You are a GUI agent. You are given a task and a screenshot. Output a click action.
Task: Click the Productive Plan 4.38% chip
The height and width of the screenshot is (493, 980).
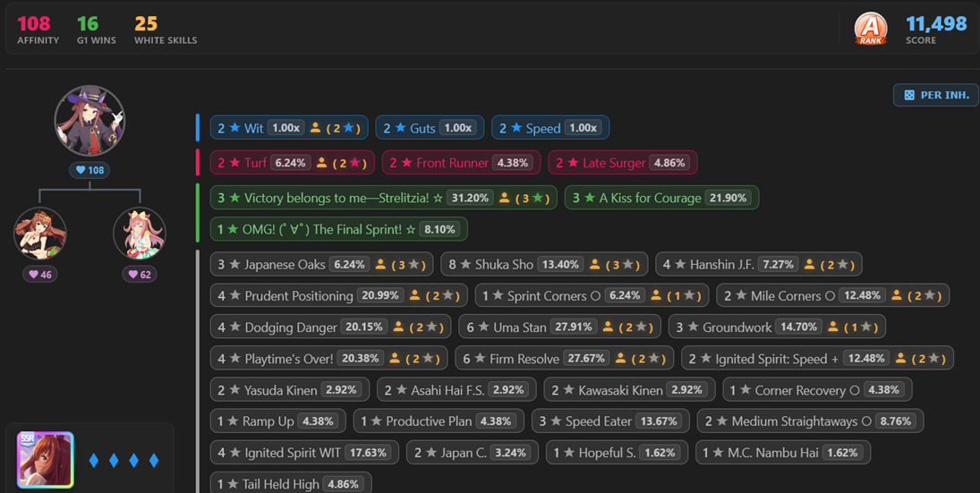pyautogui.click(x=439, y=421)
